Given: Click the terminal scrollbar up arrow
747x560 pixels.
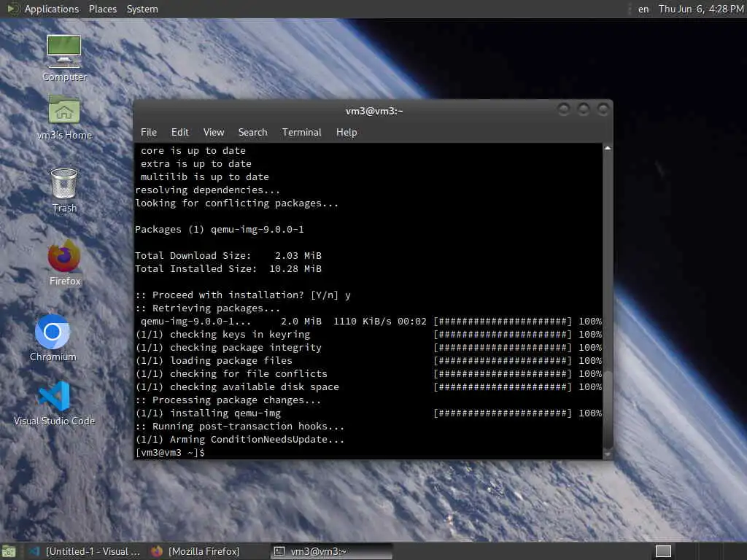Looking at the screenshot, I should pos(608,149).
